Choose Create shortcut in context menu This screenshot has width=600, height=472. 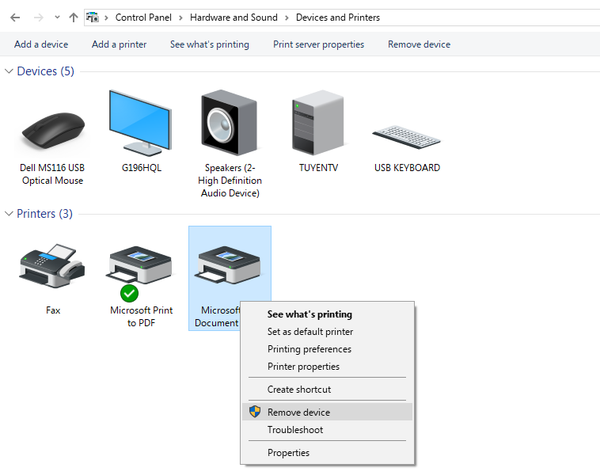[327, 389]
